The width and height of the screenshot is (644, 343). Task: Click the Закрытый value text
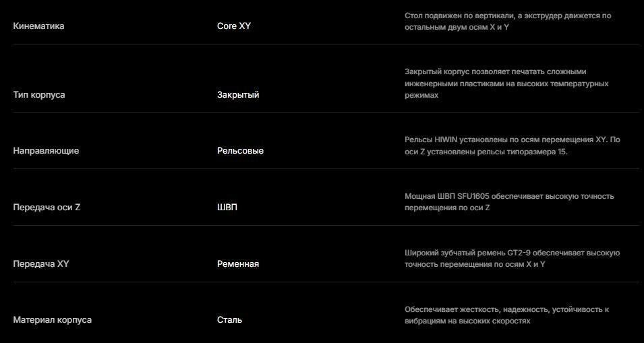(x=238, y=95)
